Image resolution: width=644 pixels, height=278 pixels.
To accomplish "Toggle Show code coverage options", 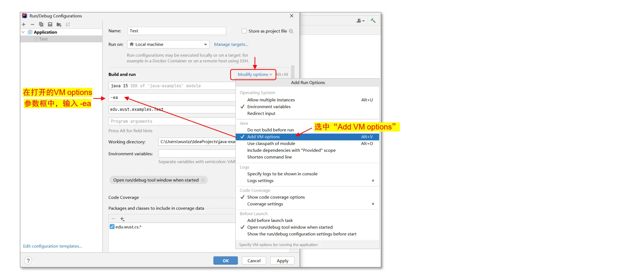I will pos(307,197).
